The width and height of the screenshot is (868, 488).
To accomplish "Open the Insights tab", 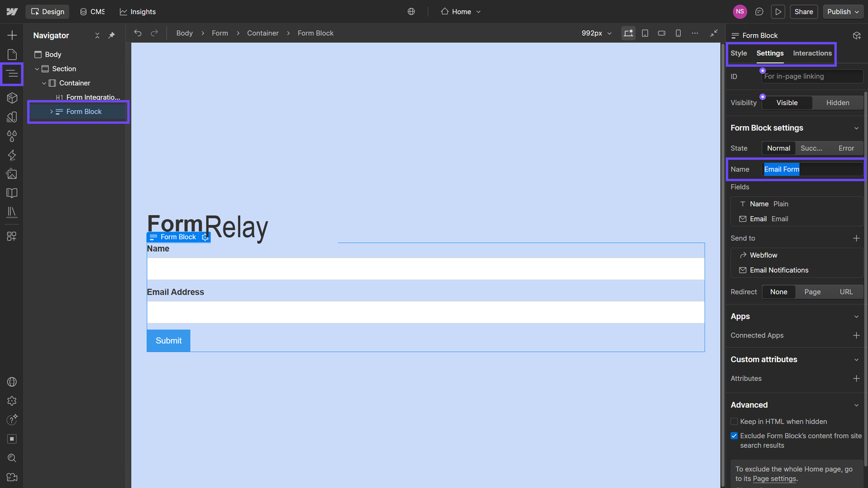I will coord(138,11).
